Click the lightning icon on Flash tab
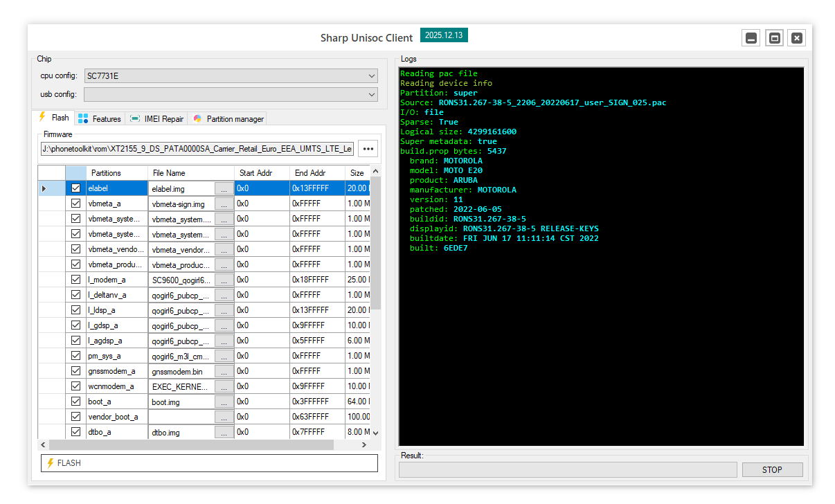This screenshot has height=504, width=835. [42, 118]
